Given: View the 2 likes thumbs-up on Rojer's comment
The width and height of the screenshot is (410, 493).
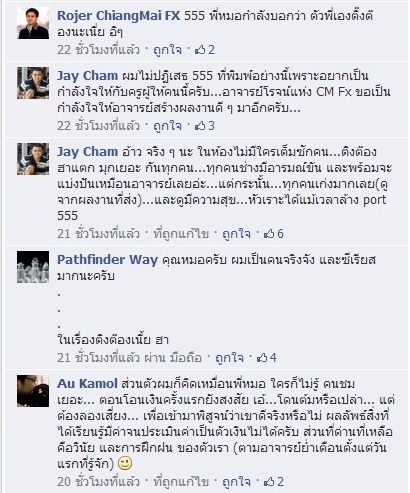Looking at the screenshot, I should pyautogui.click(x=205, y=50).
